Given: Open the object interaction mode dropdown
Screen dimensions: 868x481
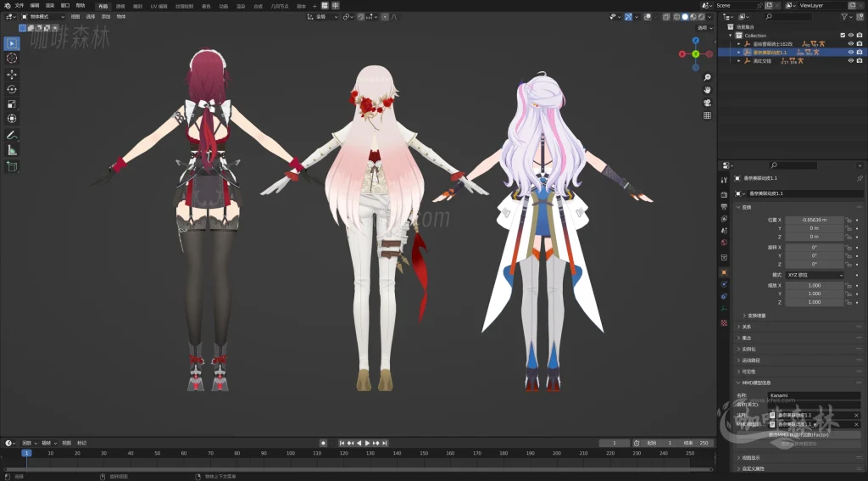Looking at the screenshot, I should [x=42, y=17].
